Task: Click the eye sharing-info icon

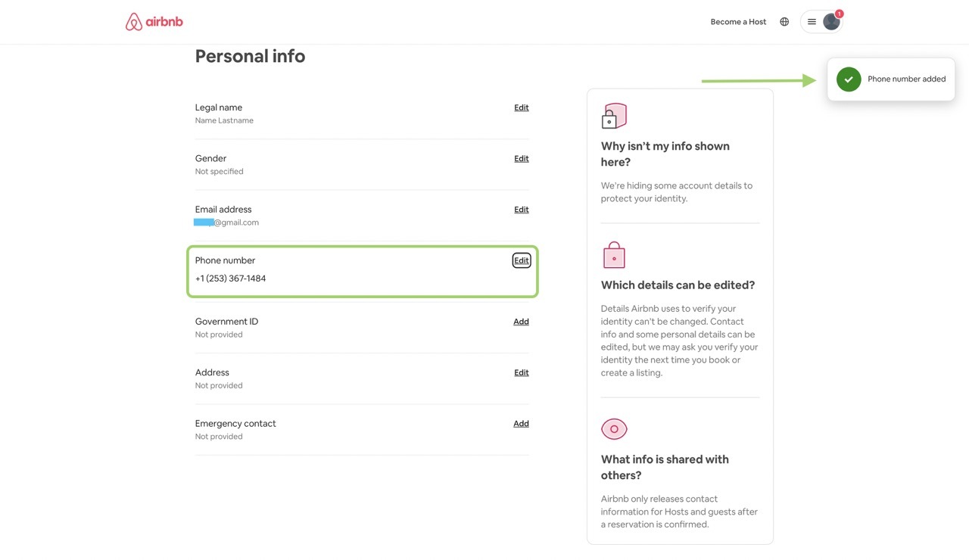Action: (614, 429)
